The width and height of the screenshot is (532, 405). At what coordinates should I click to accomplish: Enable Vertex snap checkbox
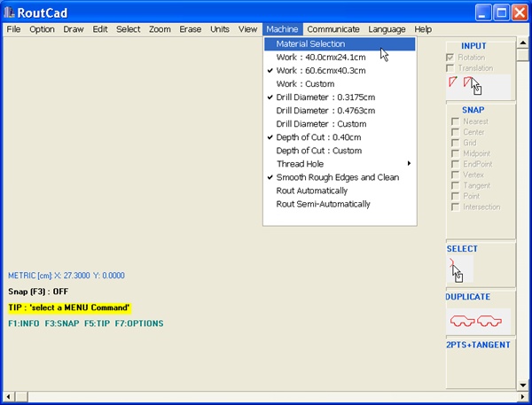(456, 175)
